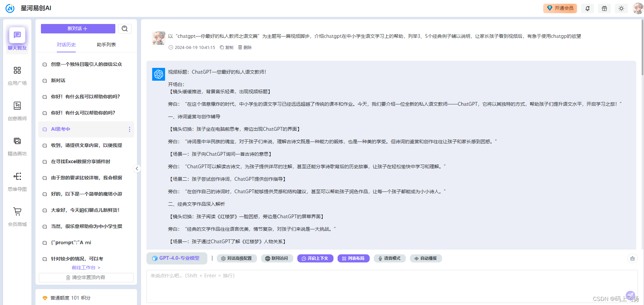This screenshot has width=644, height=305.
Task: Click the message input field
Action: [392, 286]
